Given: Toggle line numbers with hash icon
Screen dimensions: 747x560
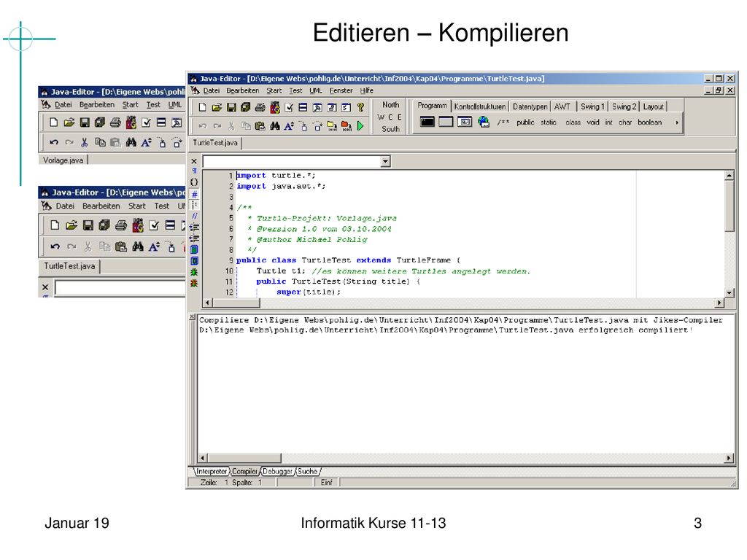Looking at the screenshot, I should coord(194,194).
